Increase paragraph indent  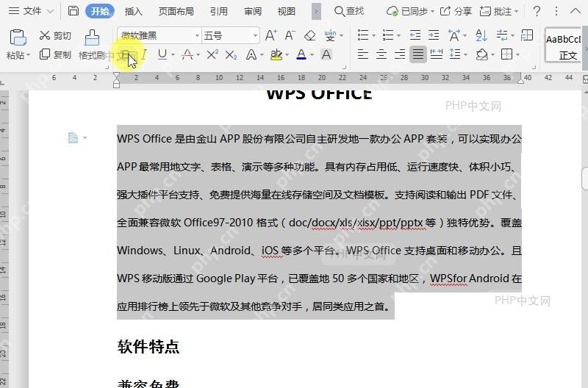coord(434,35)
